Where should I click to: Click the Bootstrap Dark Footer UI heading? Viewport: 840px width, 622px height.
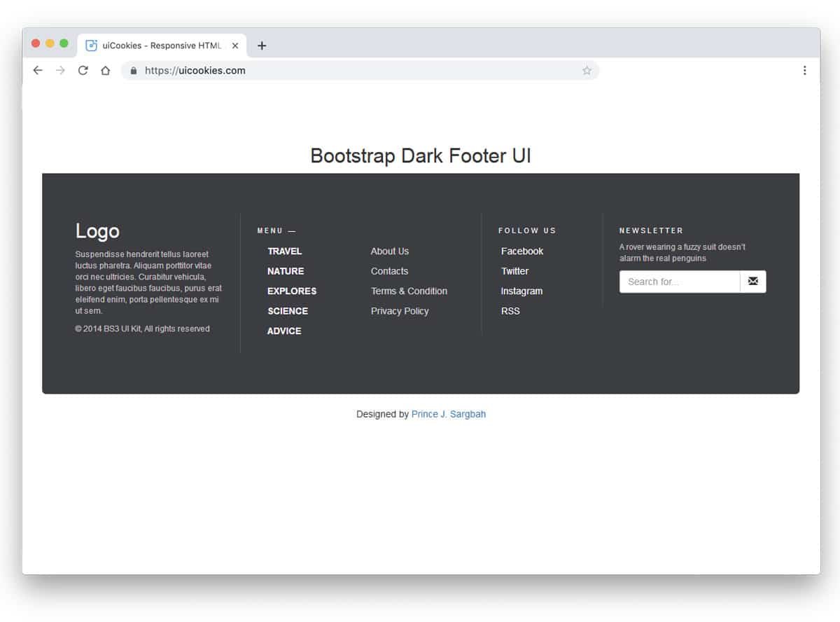click(421, 155)
